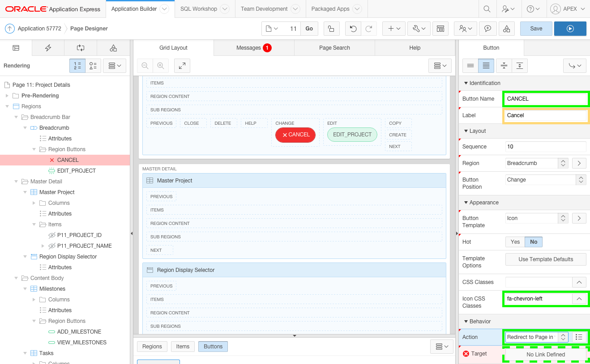
Task: Set Hot to Yes
Action: pyautogui.click(x=515, y=242)
